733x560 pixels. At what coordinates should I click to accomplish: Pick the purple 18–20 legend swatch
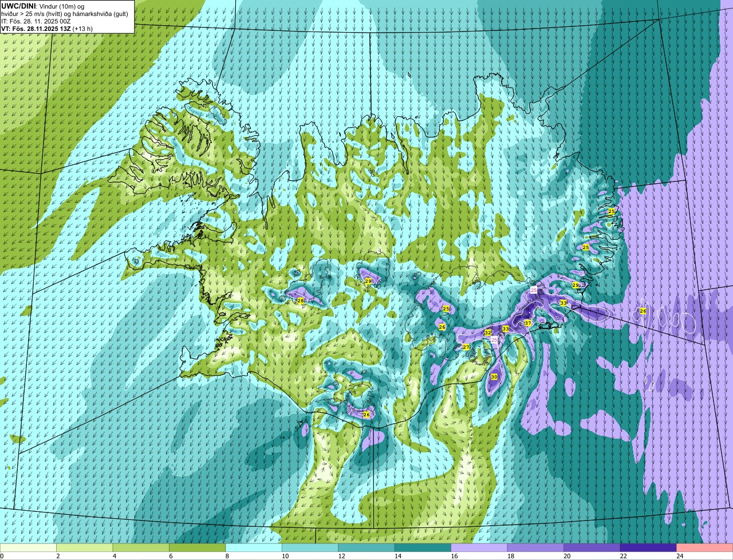(535, 547)
